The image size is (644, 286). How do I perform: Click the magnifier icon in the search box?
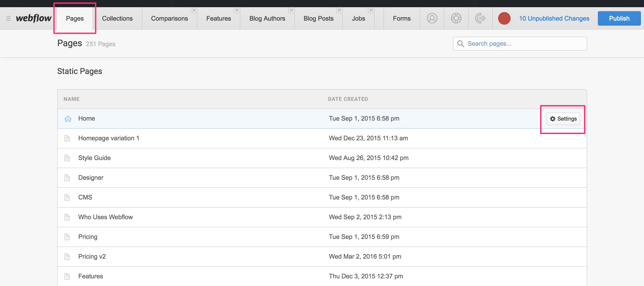[x=461, y=43]
